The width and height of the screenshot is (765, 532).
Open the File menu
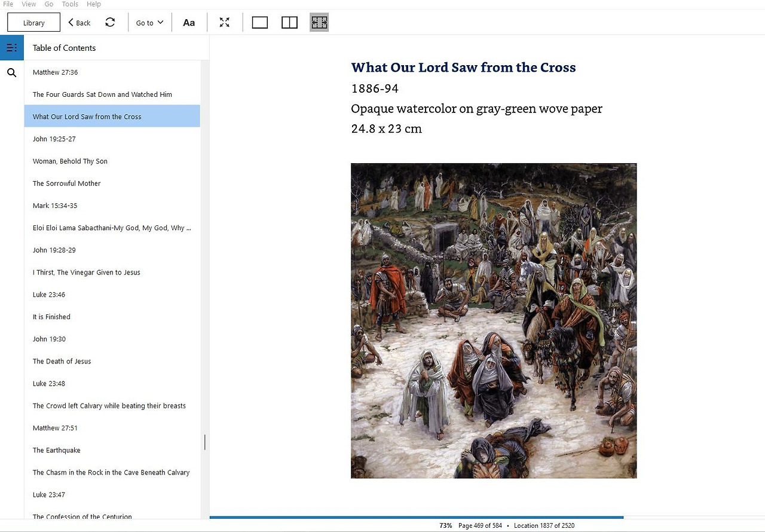coord(8,4)
